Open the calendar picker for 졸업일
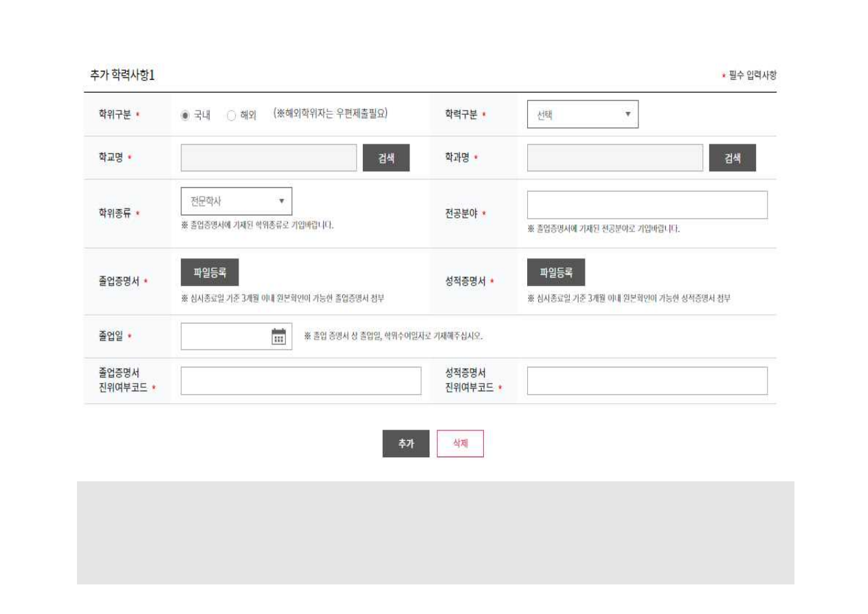This screenshot has height=614, width=868. (278, 337)
